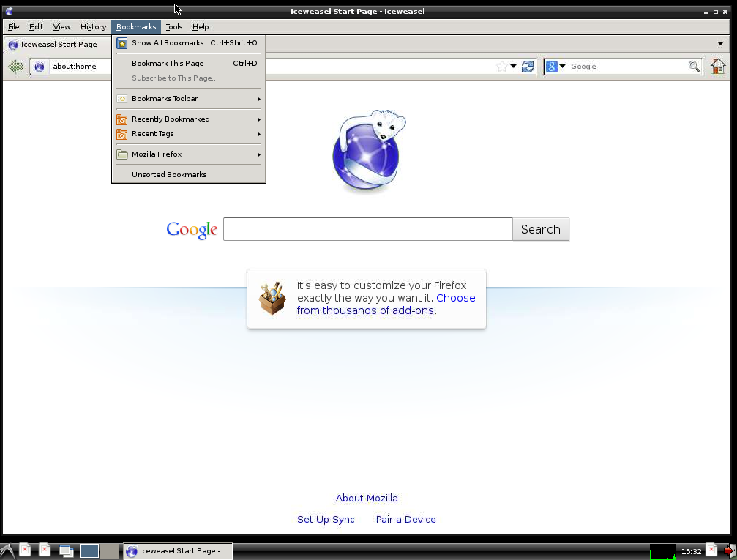737x560 pixels.
Task: Choose Show All Bookmarks
Action: 189,43
